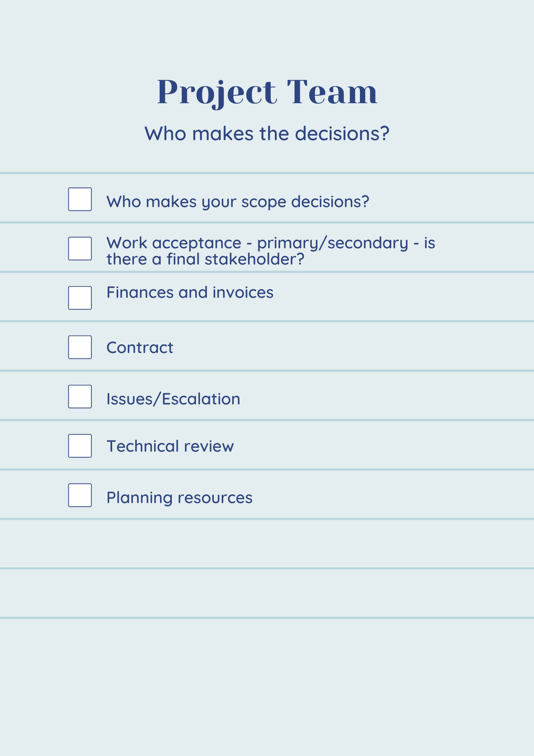Click the word 'Team' in the heading
The width and height of the screenshot is (534, 756).
coord(332,92)
